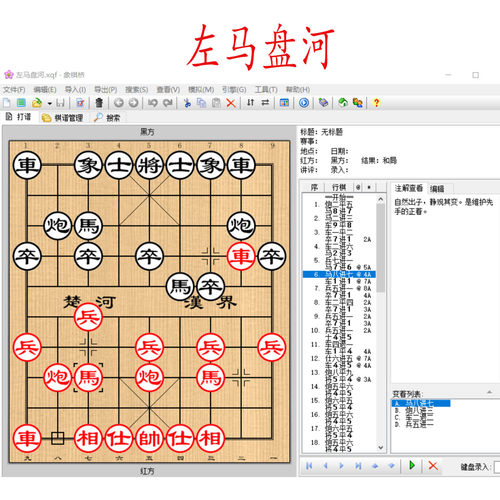Click the move list scrollbar thumb
The height and width of the screenshot is (500, 500).
click(381, 248)
